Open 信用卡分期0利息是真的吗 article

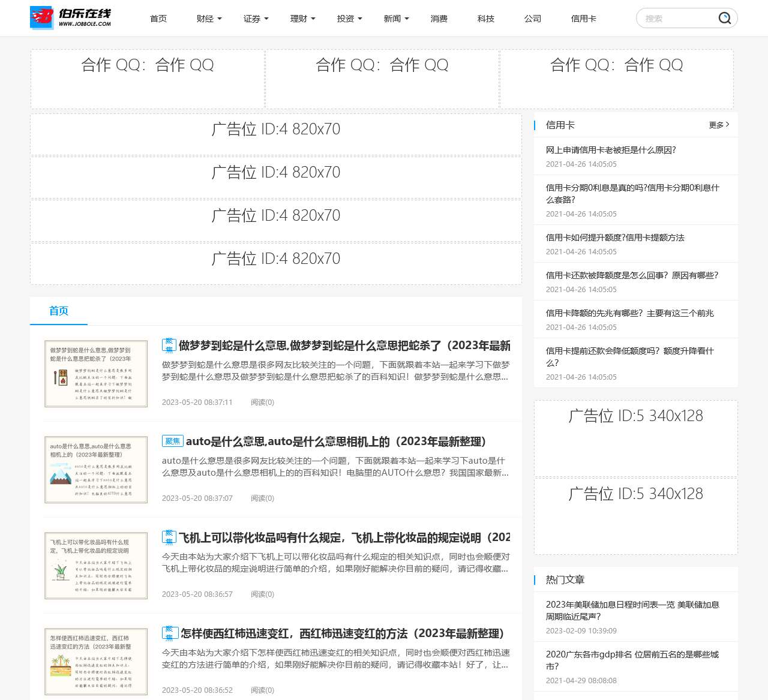632,194
